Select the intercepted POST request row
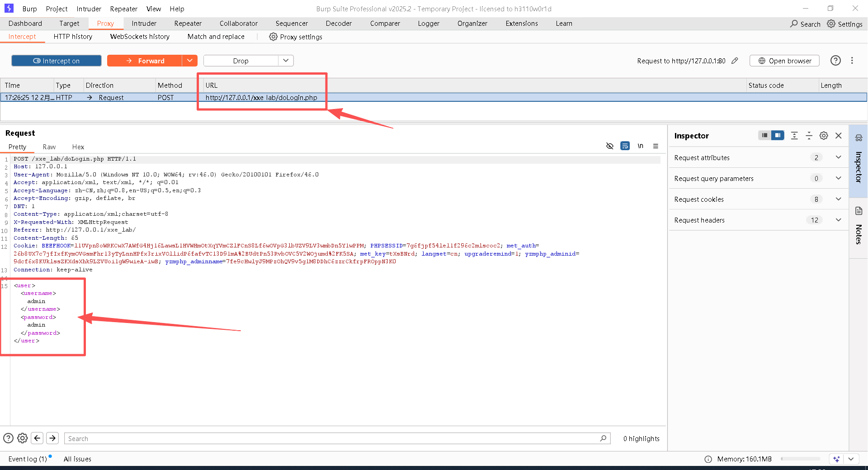Screen dimensions: 868x470 (434, 97)
